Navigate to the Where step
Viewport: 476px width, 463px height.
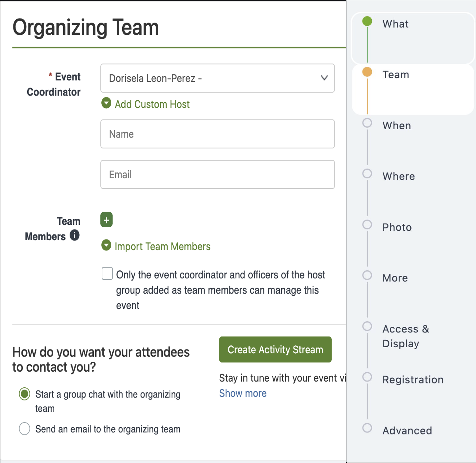367,173
